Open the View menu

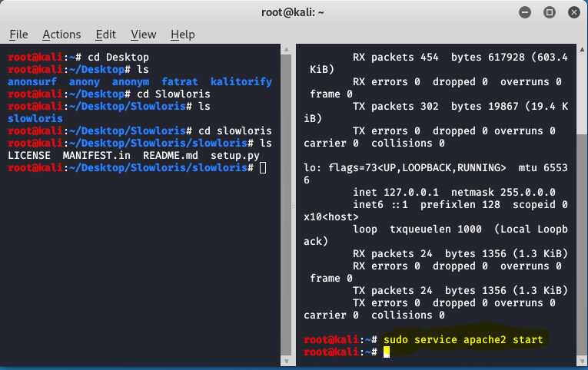(143, 35)
